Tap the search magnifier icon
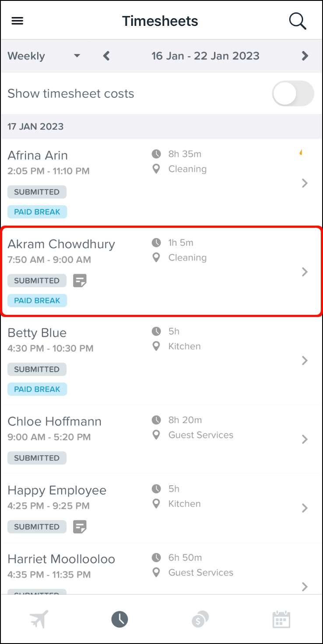This screenshot has width=323, height=644. pyautogui.click(x=298, y=21)
